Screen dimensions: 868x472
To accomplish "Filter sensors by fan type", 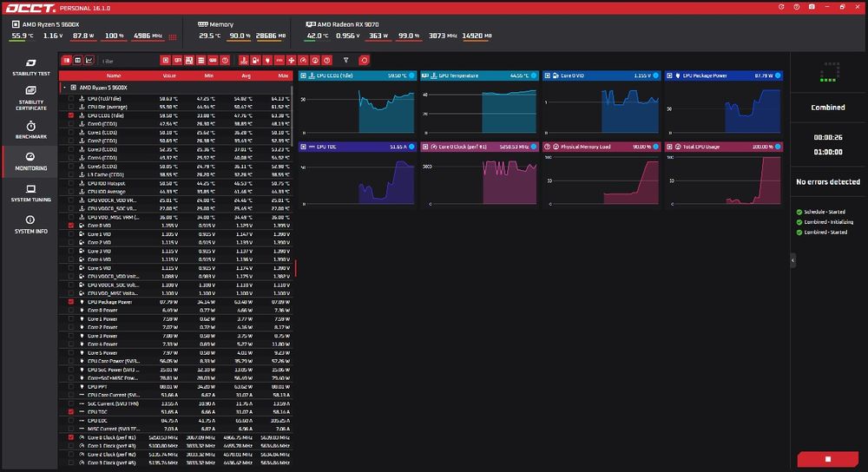I will click(x=291, y=61).
